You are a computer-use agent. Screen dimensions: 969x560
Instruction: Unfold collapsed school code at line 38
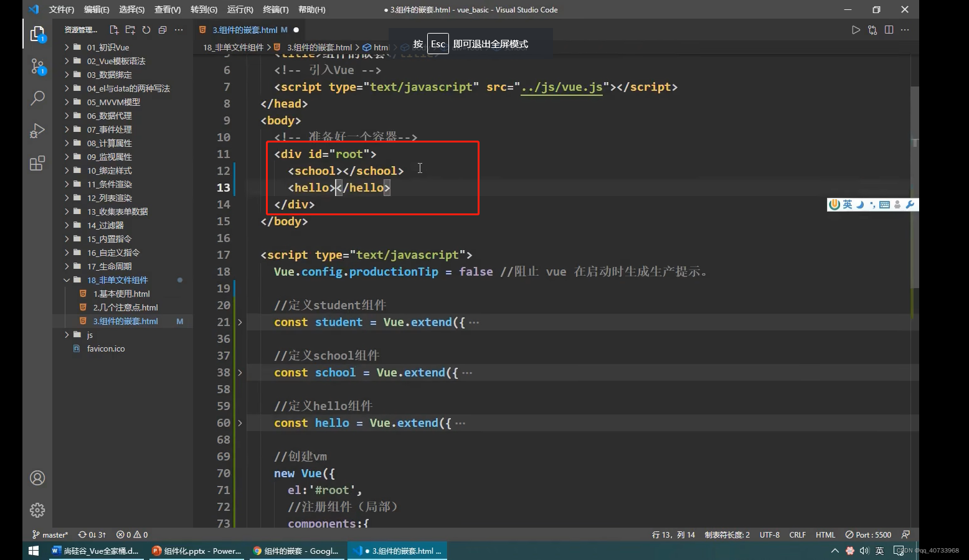pyautogui.click(x=240, y=373)
